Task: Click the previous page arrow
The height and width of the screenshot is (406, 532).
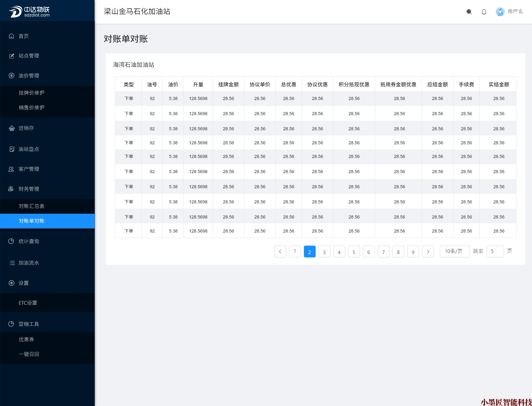Action: (280, 252)
